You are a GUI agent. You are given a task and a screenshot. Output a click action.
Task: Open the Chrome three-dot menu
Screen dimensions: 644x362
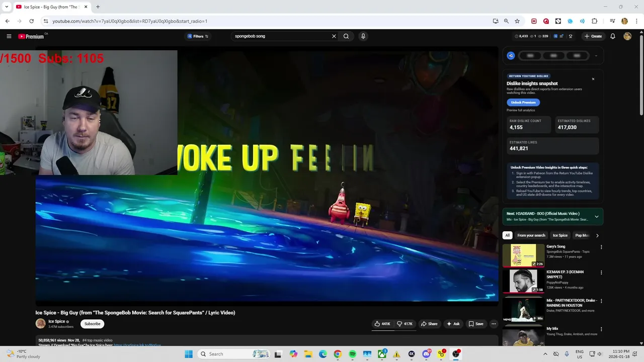636,21
